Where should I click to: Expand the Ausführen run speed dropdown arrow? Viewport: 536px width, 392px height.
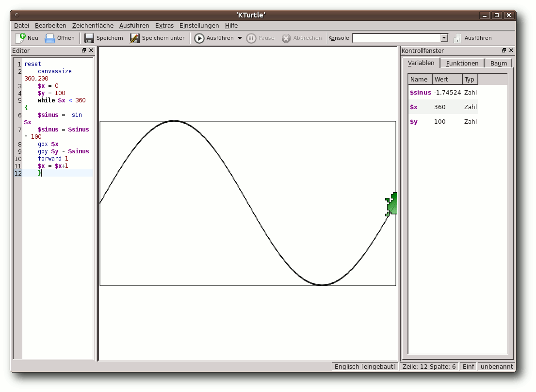[240, 38]
